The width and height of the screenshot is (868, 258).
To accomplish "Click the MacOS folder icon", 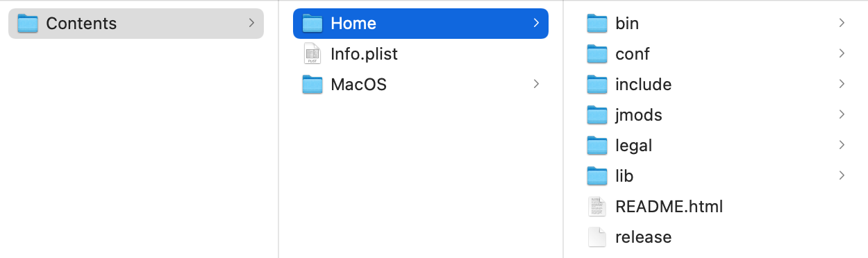I will point(313,85).
